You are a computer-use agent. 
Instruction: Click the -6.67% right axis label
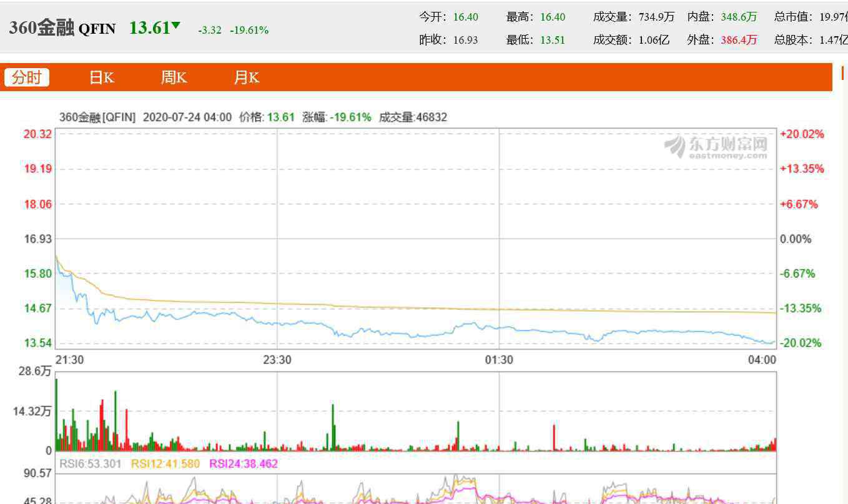797,274
